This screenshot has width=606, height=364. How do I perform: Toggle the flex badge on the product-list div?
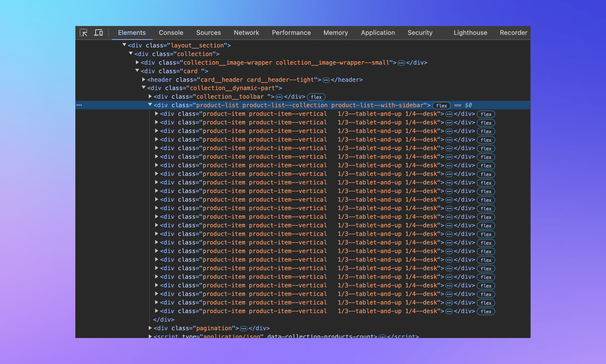(441, 105)
